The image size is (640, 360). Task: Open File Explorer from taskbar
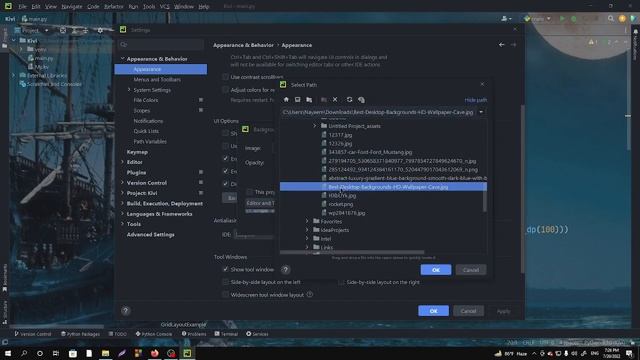105,353
